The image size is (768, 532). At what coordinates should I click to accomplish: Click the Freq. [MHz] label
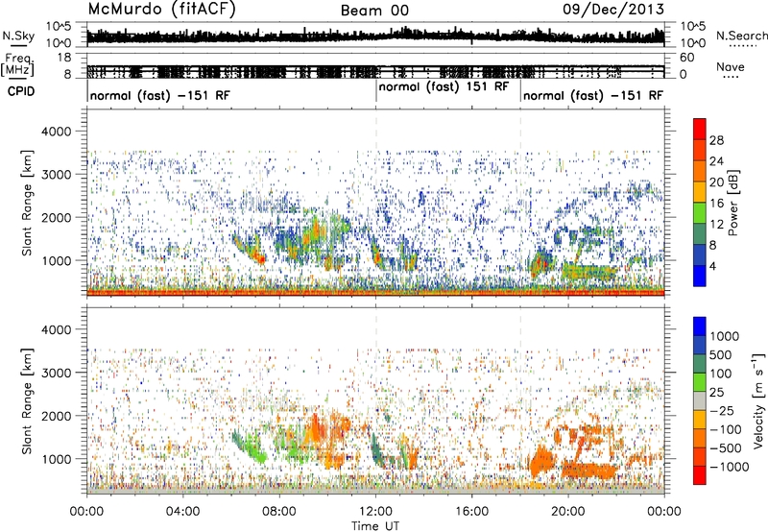(17, 64)
